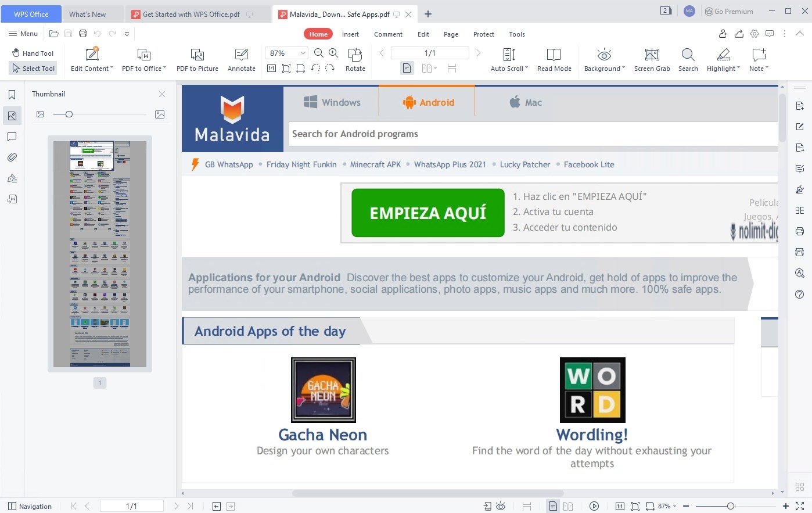Enable single page layout in status bar
Screen dimensions: 812x513
click(553, 506)
